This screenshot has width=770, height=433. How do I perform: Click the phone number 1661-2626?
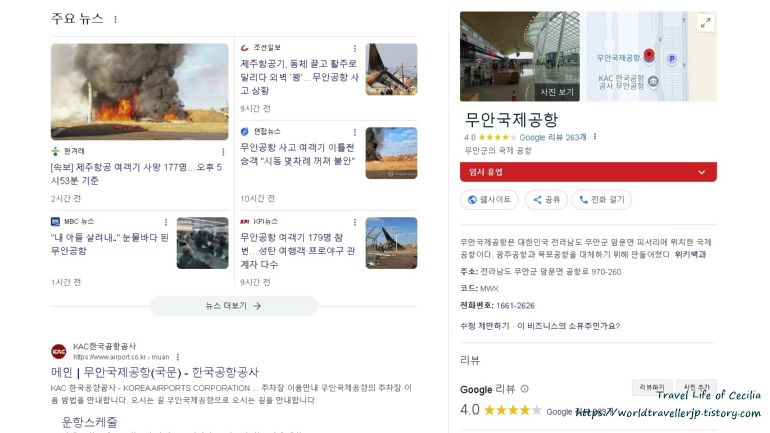tap(515, 305)
